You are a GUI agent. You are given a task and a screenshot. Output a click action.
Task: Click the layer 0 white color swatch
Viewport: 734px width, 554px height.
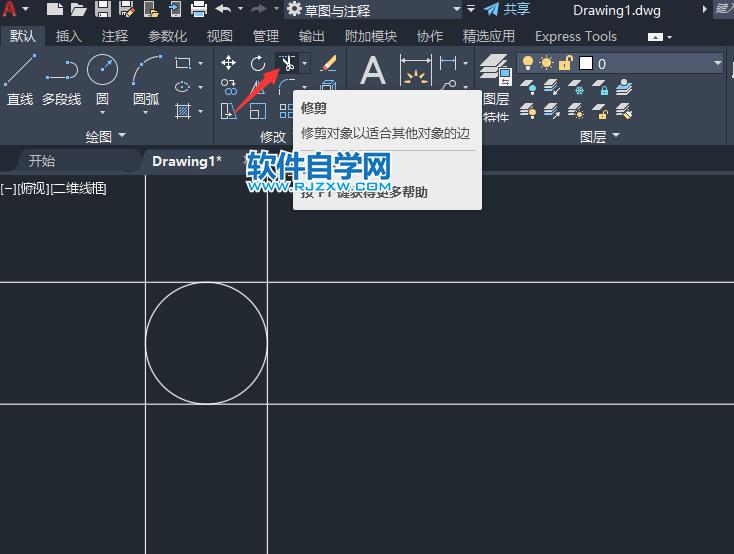click(x=586, y=63)
